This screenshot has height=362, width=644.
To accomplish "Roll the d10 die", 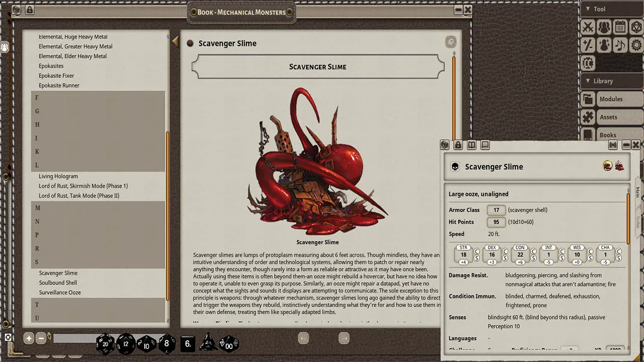I will [x=146, y=344].
